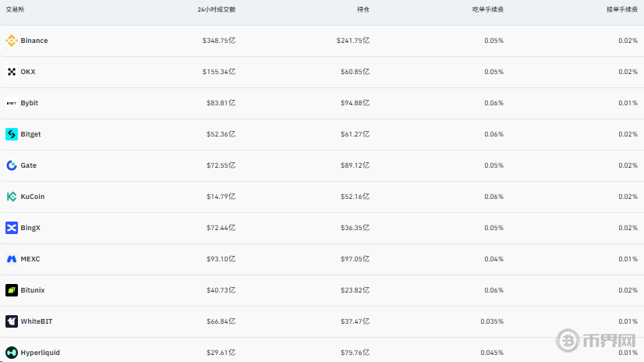Select Bitunix taker fee 0.06%
The image size is (644, 362).
[494, 290]
